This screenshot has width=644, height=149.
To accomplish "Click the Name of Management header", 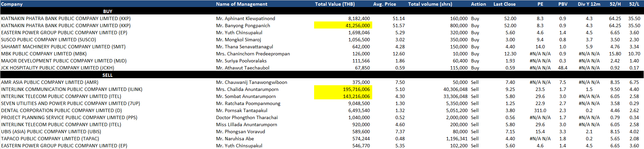I will [x=242, y=4].
